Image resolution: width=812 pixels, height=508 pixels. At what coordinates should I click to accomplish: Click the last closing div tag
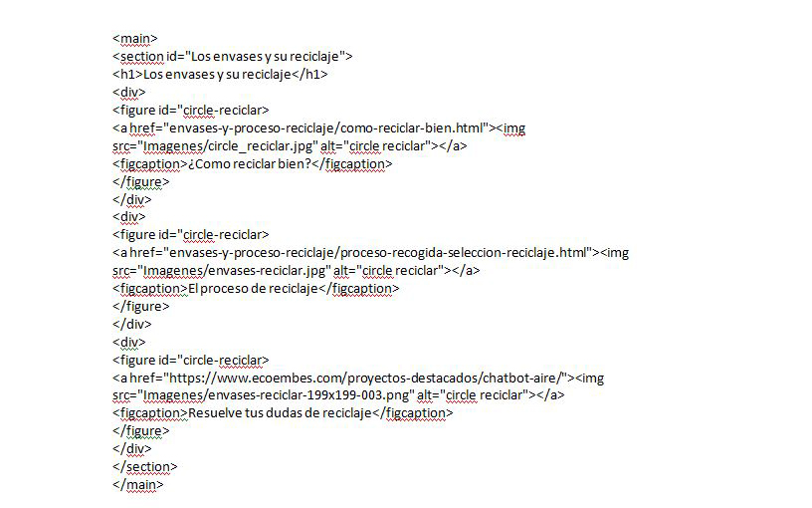click(x=132, y=449)
